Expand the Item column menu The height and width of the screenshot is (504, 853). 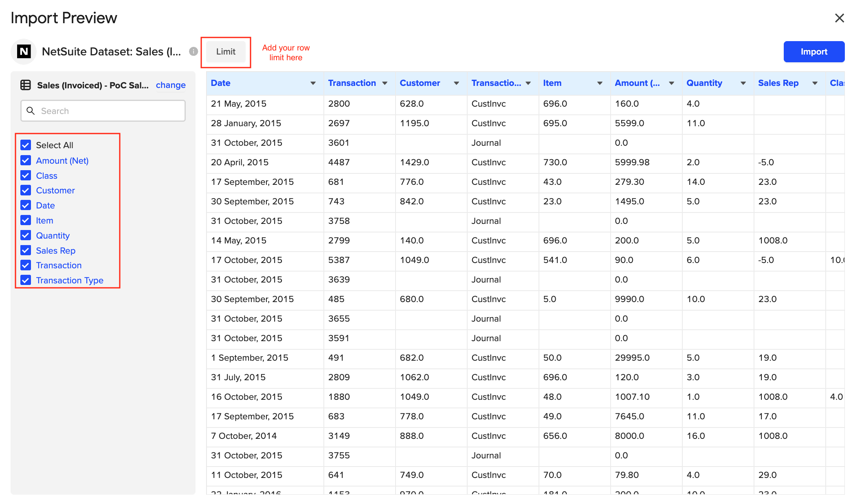coord(600,83)
